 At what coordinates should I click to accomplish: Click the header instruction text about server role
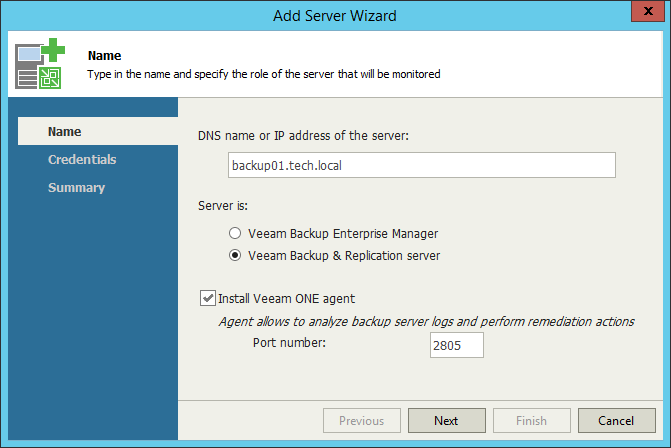click(264, 74)
